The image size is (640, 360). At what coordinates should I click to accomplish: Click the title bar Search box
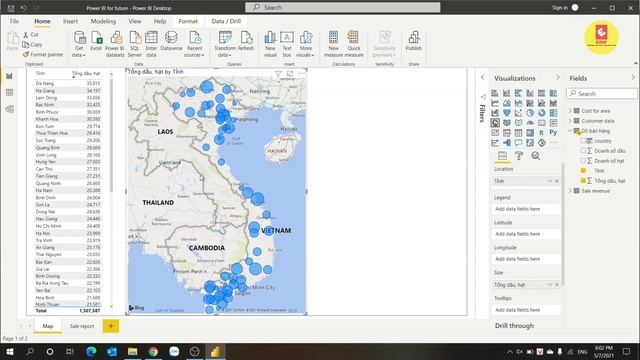(342, 7)
